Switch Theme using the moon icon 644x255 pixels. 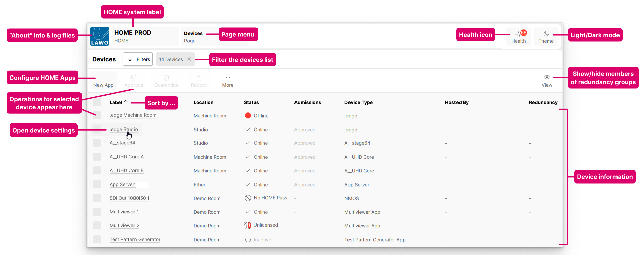point(546,34)
